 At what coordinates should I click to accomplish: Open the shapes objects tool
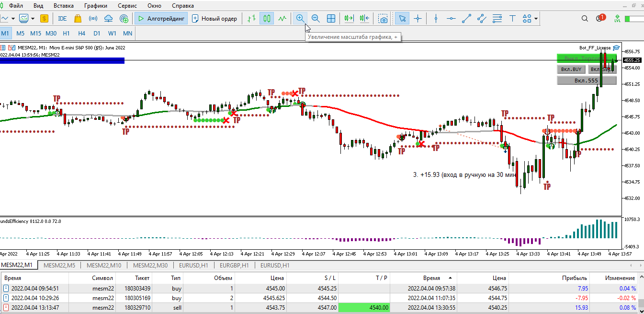(x=527, y=19)
